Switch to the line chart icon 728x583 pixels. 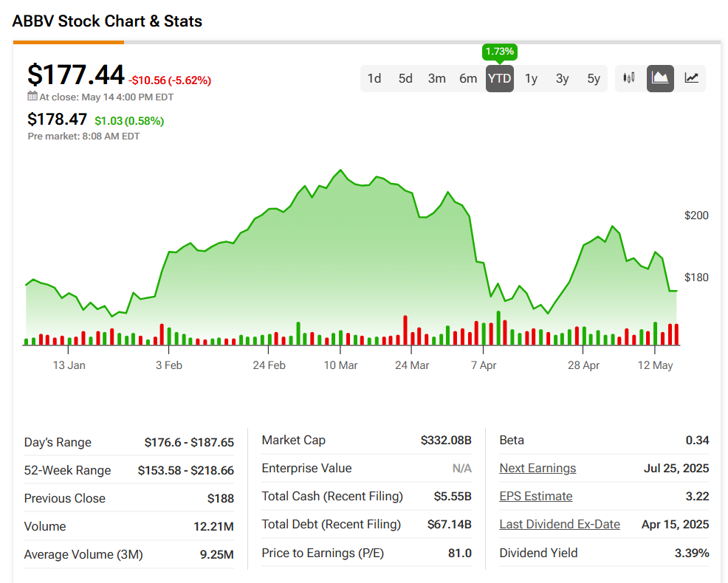(x=691, y=78)
